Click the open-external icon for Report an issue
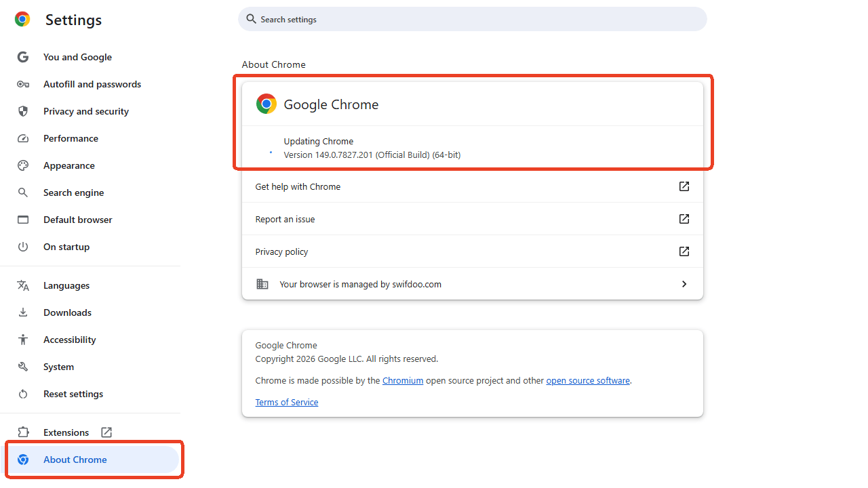 tap(684, 219)
